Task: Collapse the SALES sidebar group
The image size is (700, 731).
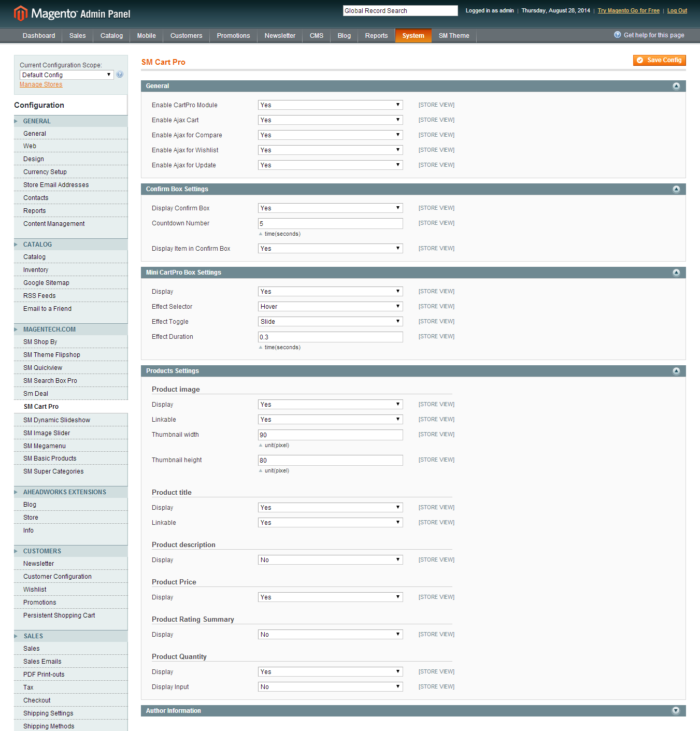Action: coord(70,636)
